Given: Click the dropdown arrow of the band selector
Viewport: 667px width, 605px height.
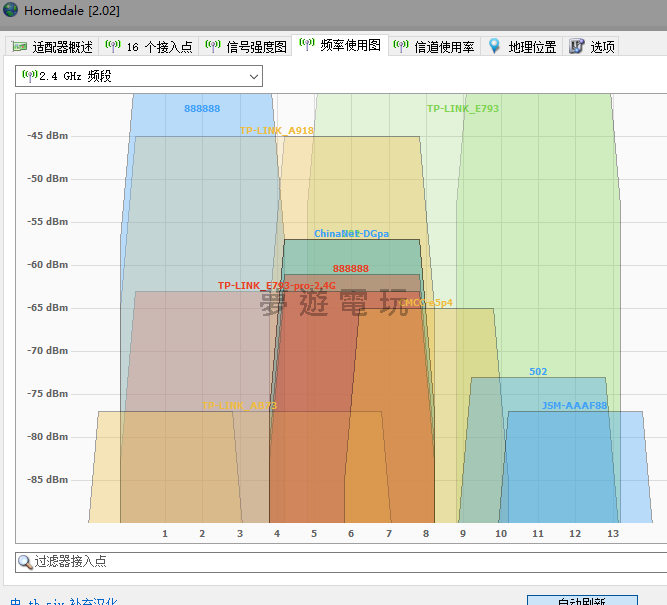Looking at the screenshot, I should click(x=253, y=76).
